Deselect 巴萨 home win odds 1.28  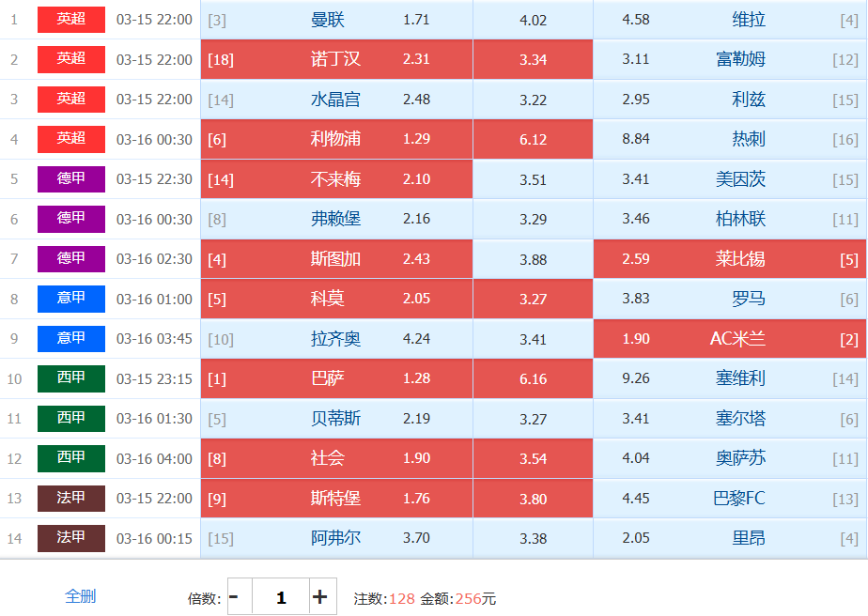point(336,378)
